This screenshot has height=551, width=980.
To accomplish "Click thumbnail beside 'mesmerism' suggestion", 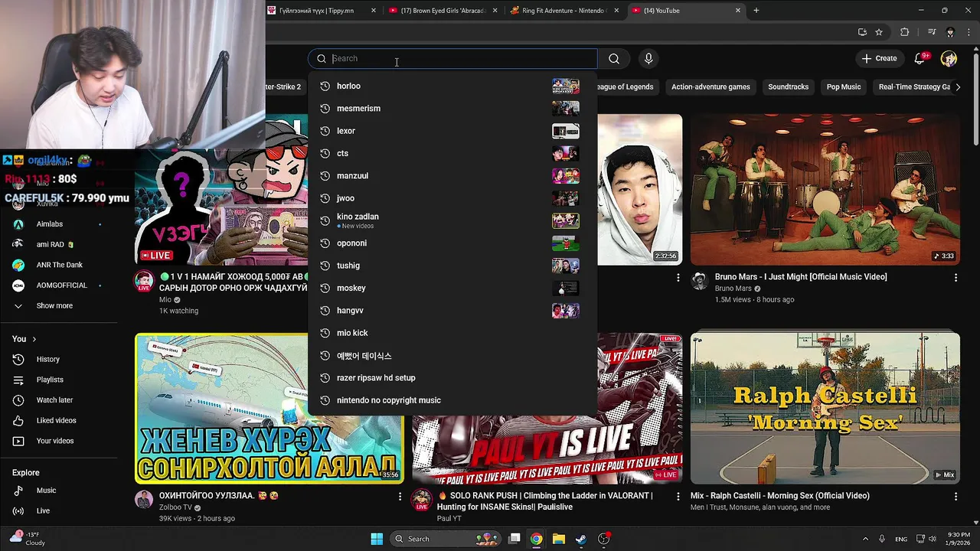I will coord(566,108).
